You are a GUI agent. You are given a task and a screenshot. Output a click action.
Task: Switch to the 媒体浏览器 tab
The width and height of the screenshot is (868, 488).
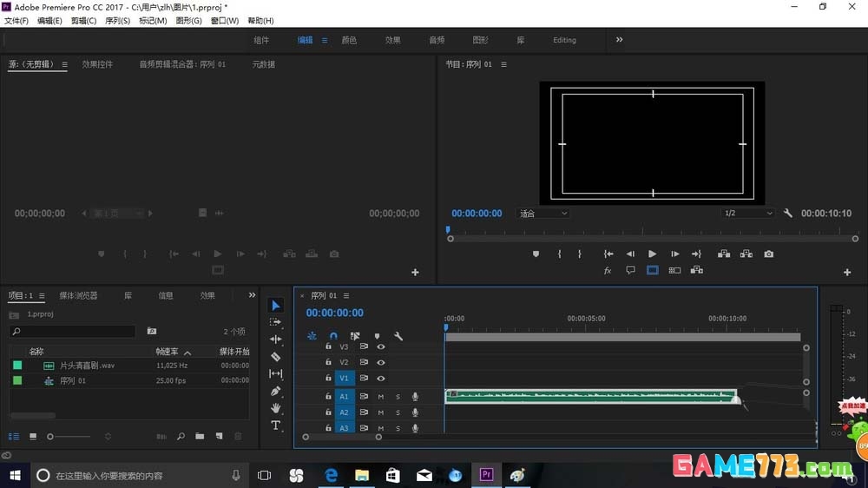pyautogui.click(x=79, y=296)
